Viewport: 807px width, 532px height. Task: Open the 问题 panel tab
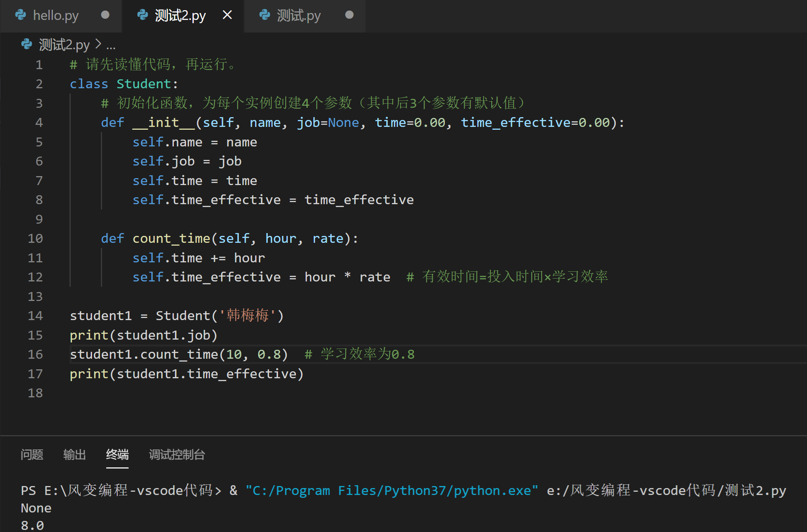[32, 454]
